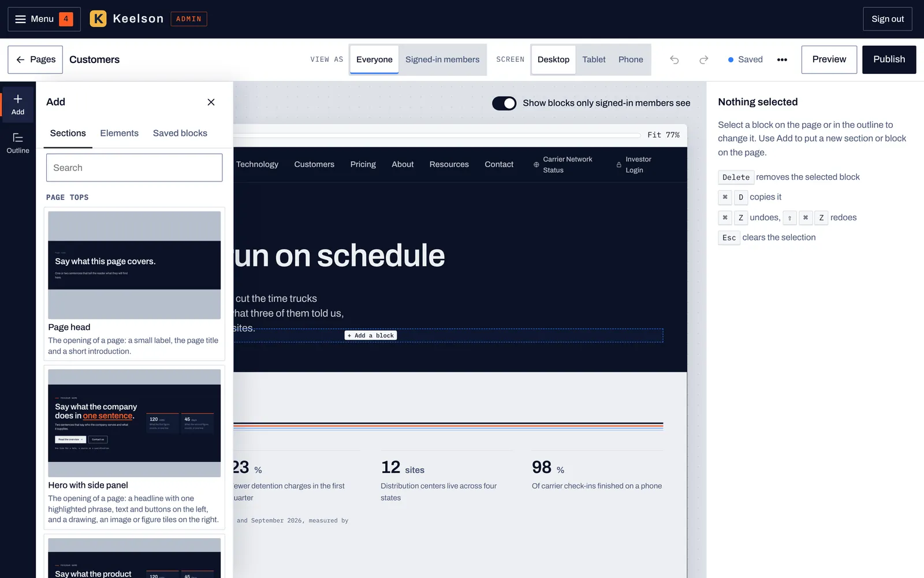Viewport: 924px width, 578px height.
Task: Click the Preview button
Action: [829, 60]
